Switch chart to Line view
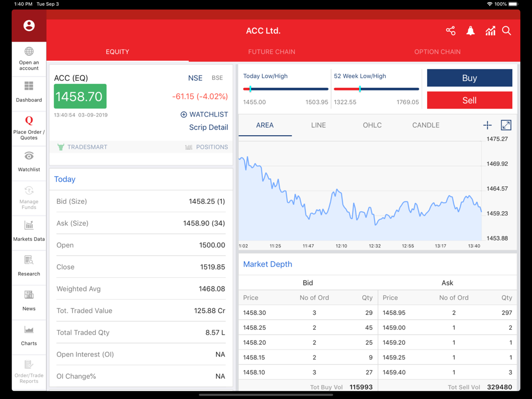This screenshot has width=532, height=399. pos(318,125)
